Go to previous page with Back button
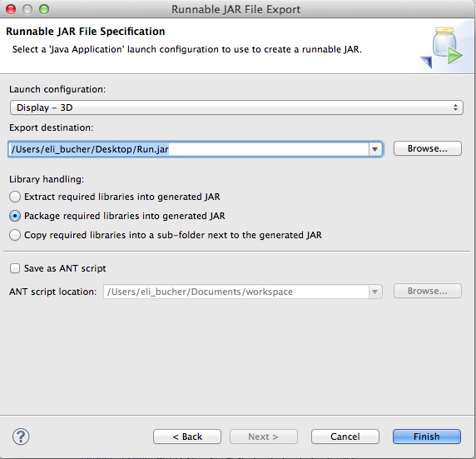 [x=187, y=437]
